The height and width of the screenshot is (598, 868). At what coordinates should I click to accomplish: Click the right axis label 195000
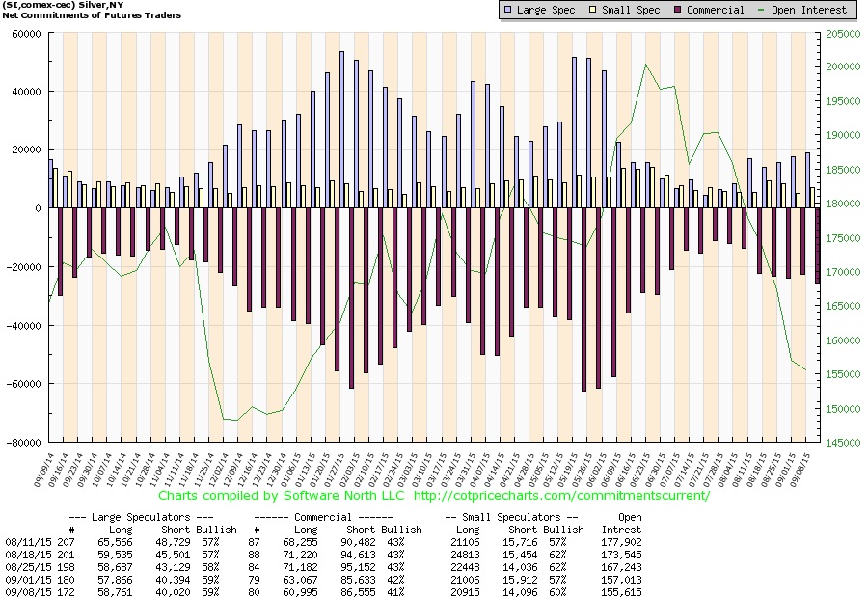(843, 102)
